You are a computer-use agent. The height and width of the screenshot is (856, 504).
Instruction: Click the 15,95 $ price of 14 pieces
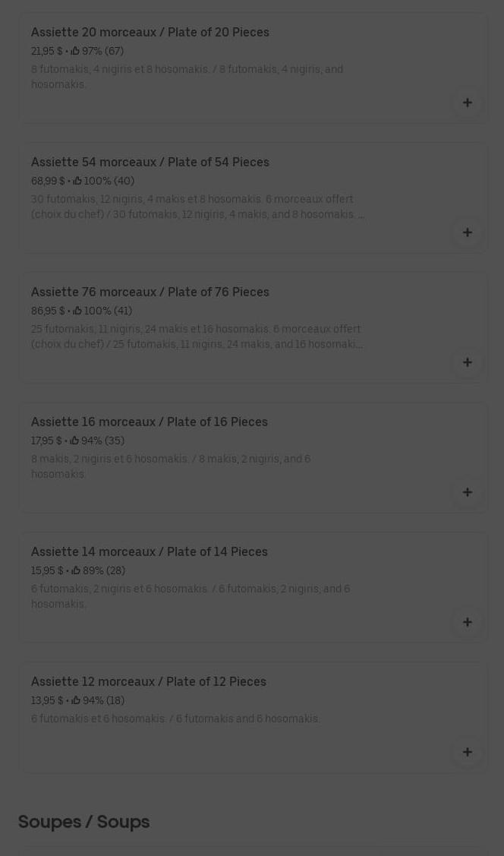point(46,571)
